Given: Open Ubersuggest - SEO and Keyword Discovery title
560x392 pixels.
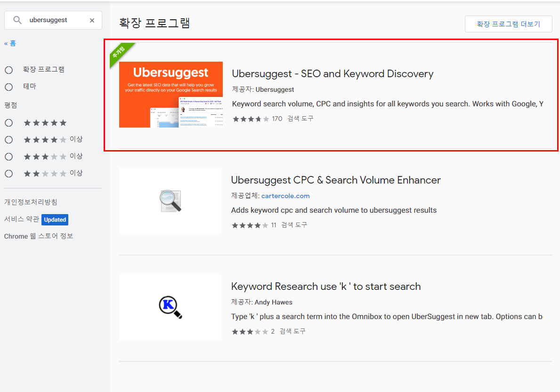Looking at the screenshot, I should click(333, 74).
